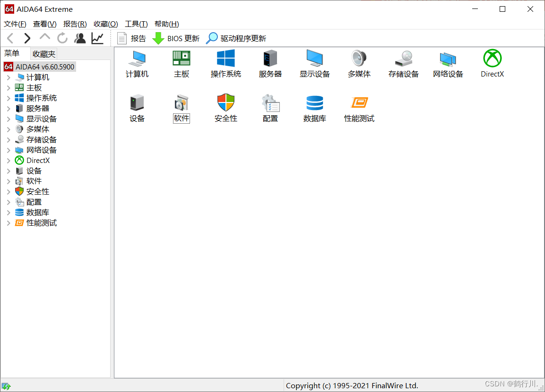Image resolution: width=545 pixels, height=392 pixels.
Task: Click the Refresh toolbar icon
Action: click(x=62, y=38)
